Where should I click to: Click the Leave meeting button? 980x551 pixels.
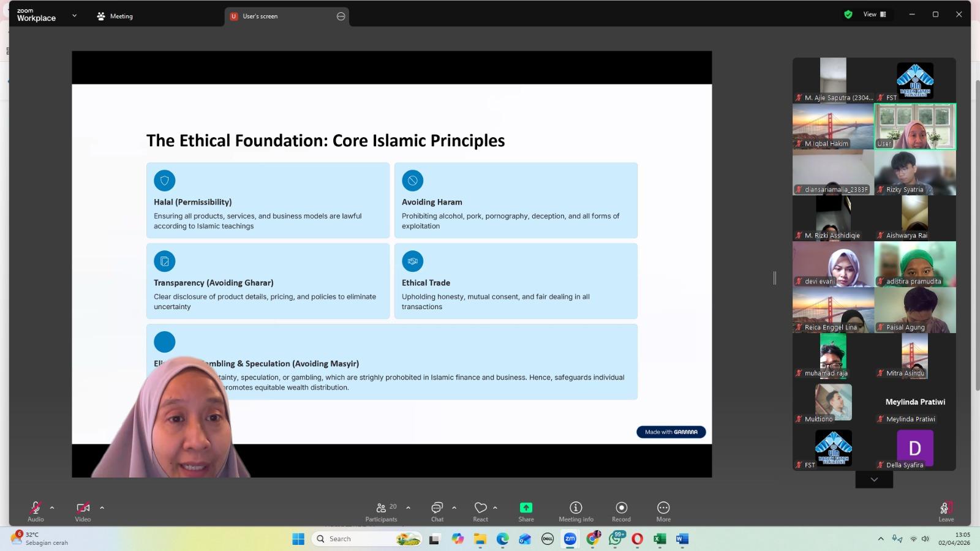pyautogui.click(x=946, y=509)
